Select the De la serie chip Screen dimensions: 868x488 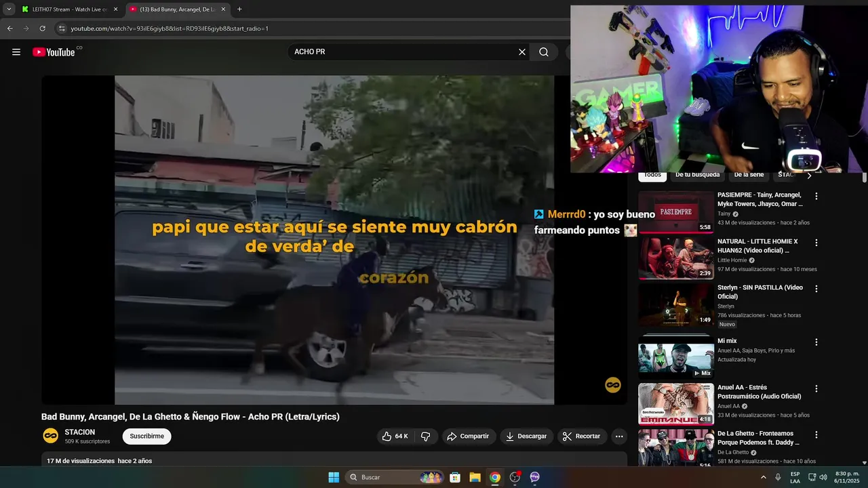[x=749, y=175]
